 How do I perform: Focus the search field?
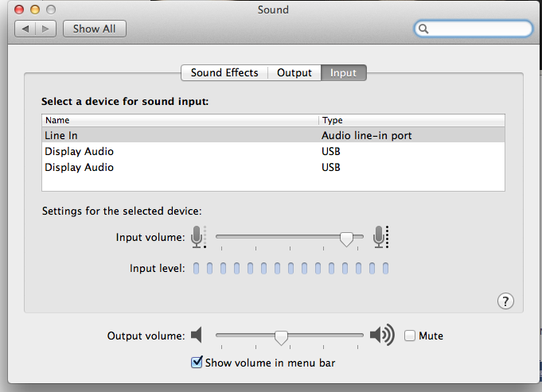(x=474, y=29)
